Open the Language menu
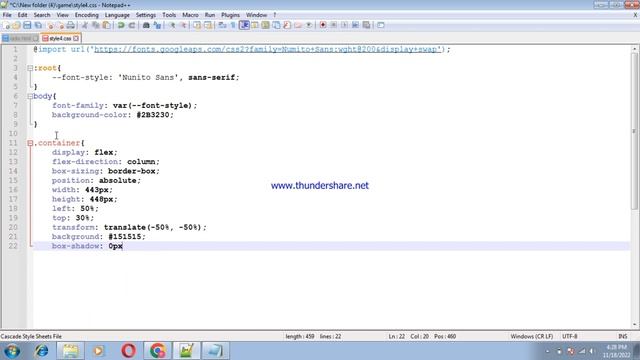Viewport: 640px width, 360px height. (x=117, y=15)
